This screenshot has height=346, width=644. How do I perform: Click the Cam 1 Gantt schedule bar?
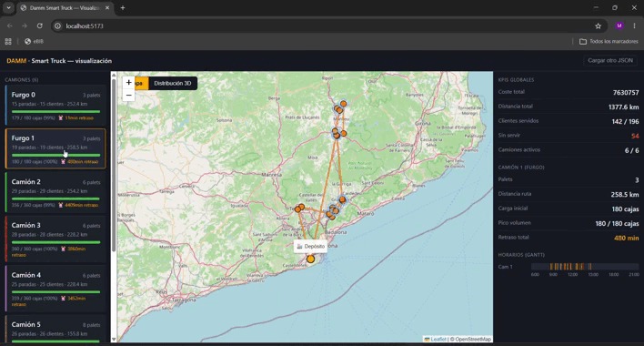coord(585,267)
